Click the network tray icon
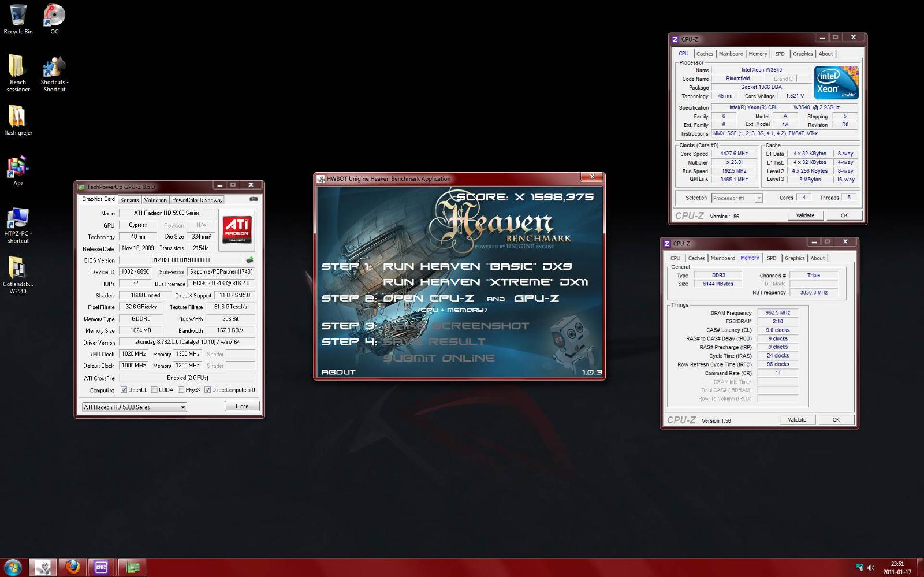The width and height of the screenshot is (924, 577). tap(859, 568)
